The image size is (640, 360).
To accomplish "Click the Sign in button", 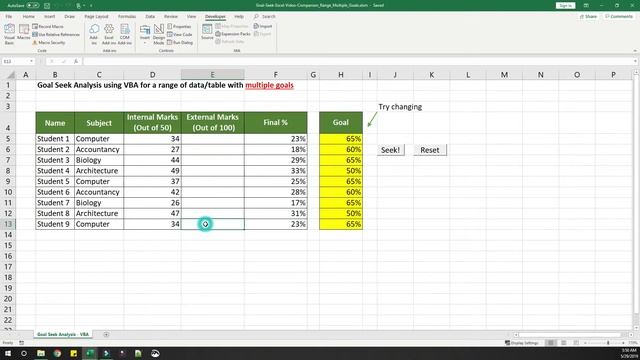I will (x=565, y=6).
